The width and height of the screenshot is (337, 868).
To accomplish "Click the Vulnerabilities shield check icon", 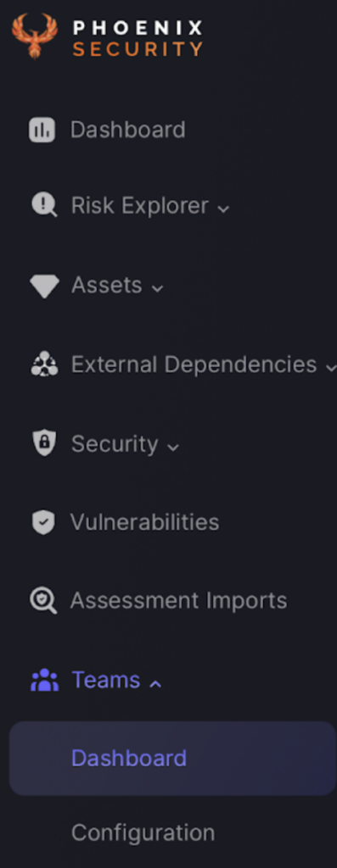I will tap(43, 522).
